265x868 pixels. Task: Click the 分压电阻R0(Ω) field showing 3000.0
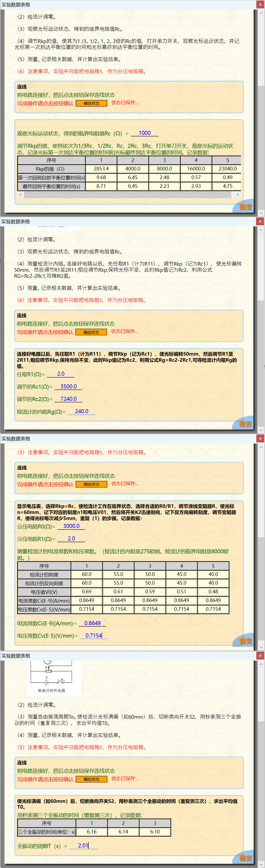(x=71, y=526)
